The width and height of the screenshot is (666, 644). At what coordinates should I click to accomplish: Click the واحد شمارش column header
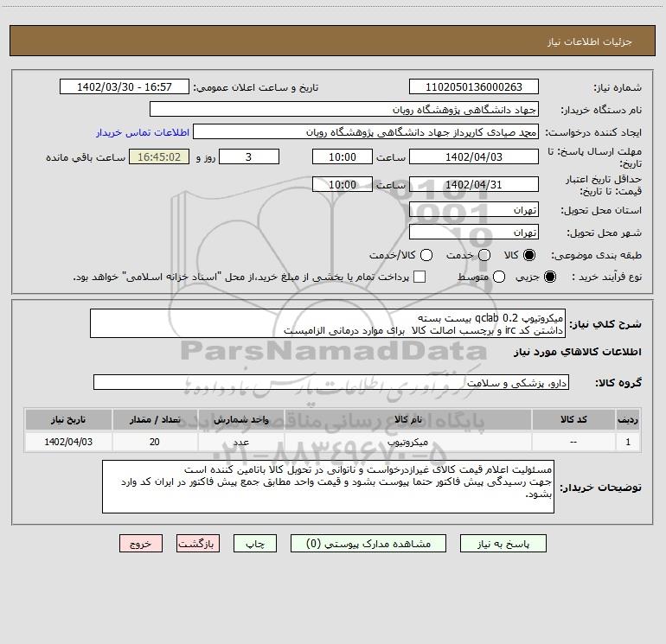(240, 419)
